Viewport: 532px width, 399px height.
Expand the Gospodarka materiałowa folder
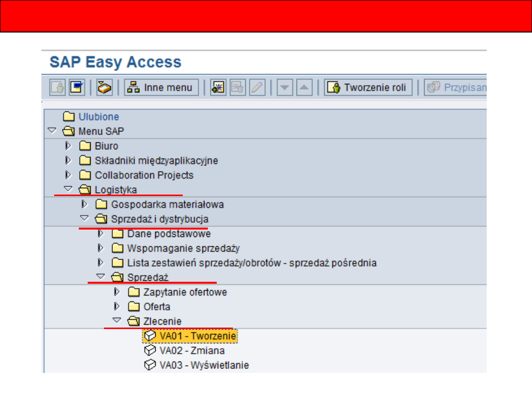(x=85, y=204)
